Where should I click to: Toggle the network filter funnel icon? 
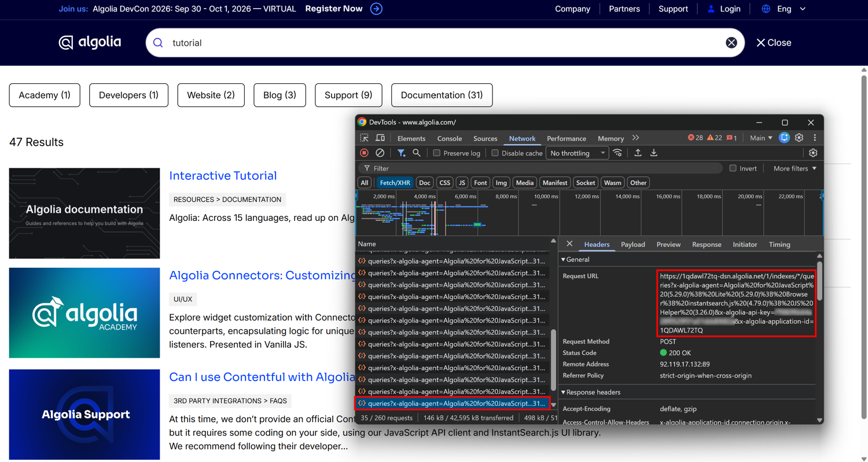point(401,153)
